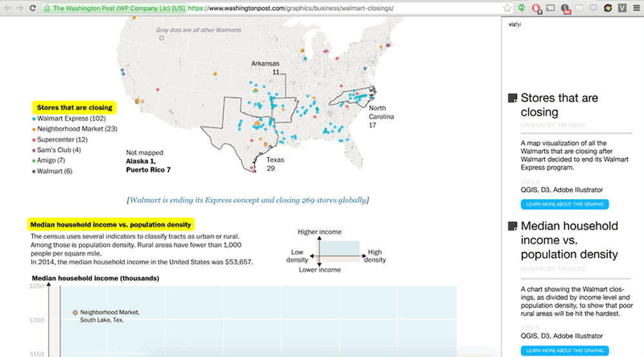
Task: Open the Walmart ending Express concept link
Action: point(248,200)
